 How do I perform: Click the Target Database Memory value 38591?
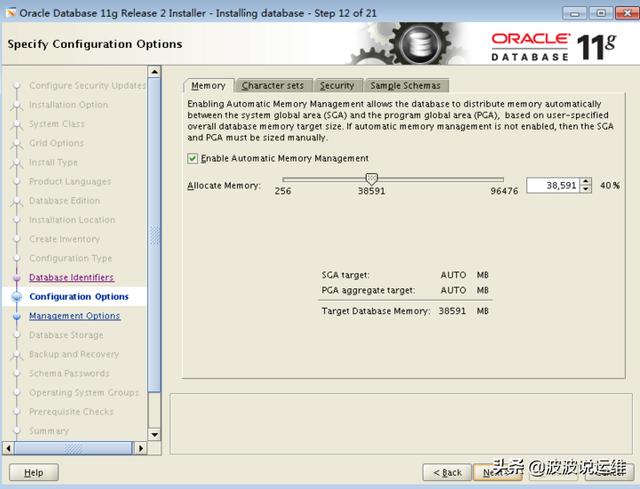[452, 311]
